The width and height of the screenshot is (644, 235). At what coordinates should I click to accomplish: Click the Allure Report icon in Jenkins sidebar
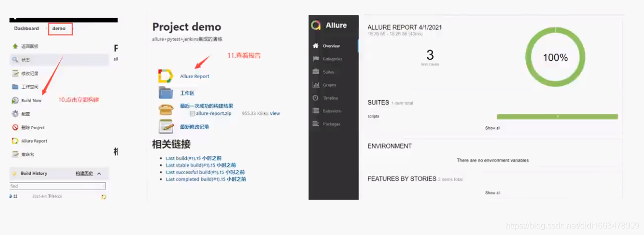tap(15, 141)
